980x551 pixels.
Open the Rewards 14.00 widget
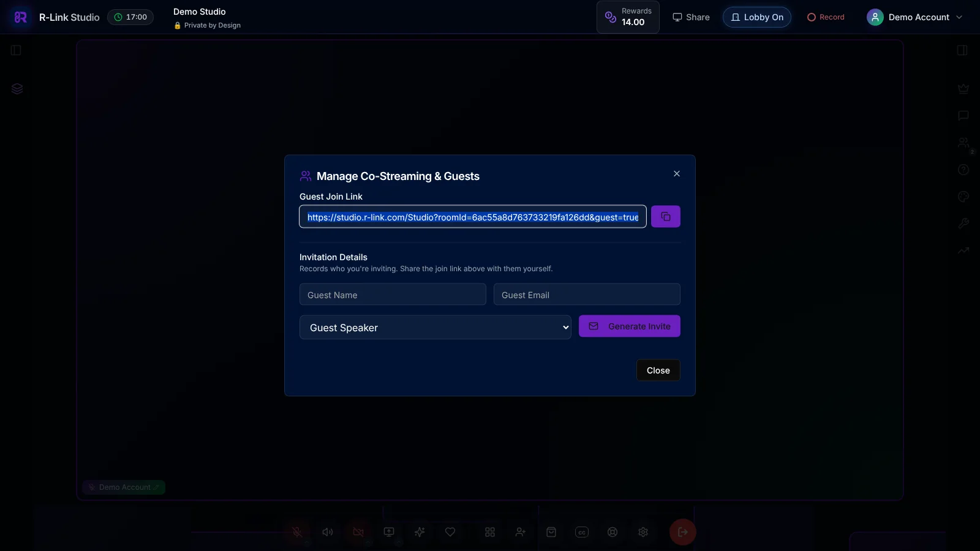[x=628, y=17]
